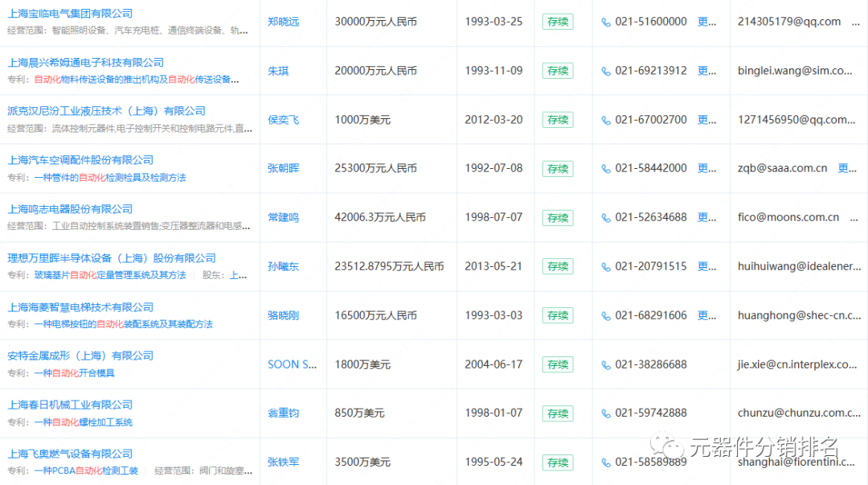Open legal representative SOON S...
This screenshot has width=868, height=485.
(x=293, y=364)
